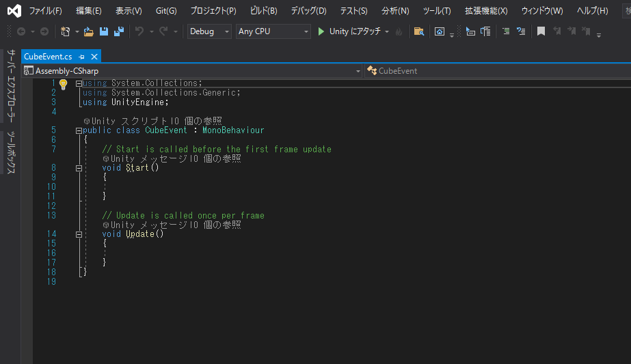Click the Navigate Backward arrow icon
Image resolution: width=631 pixels, height=364 pixels.
21,31
